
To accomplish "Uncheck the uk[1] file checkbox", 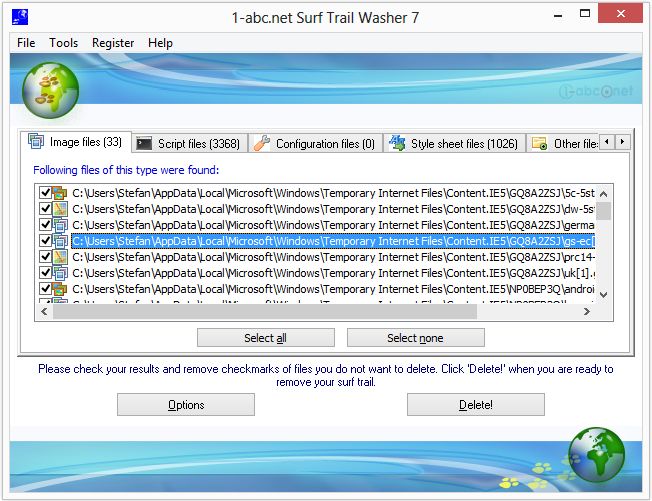I will point(45,272).
